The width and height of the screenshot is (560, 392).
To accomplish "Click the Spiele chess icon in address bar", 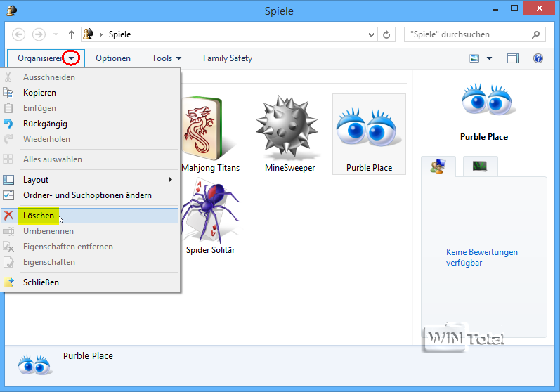I will point(89,34).
